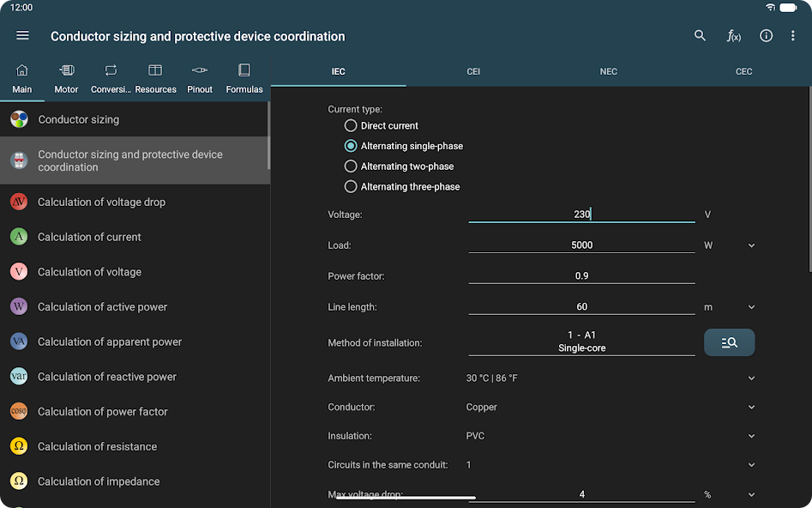This screenshot has height=508, width=812.
Task: Select the NEC standard tab
Action: [609, 71]
